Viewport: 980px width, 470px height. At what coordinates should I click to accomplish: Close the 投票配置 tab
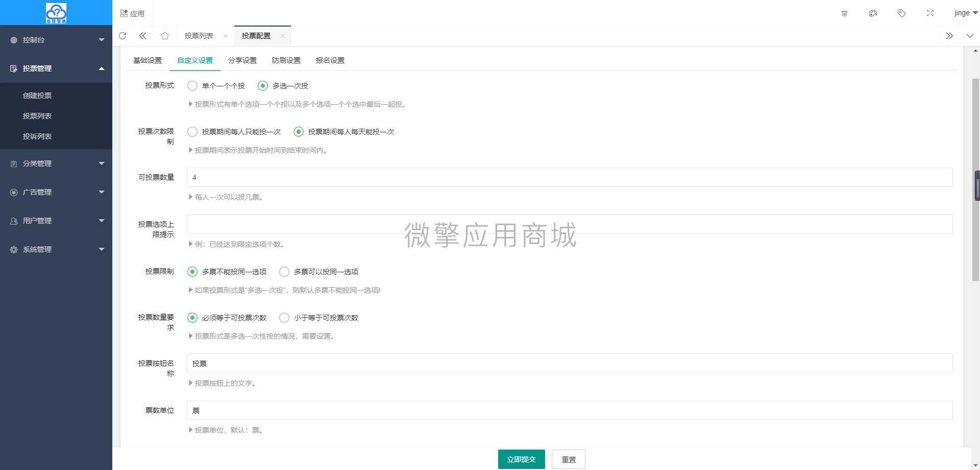tap(283, 36)
